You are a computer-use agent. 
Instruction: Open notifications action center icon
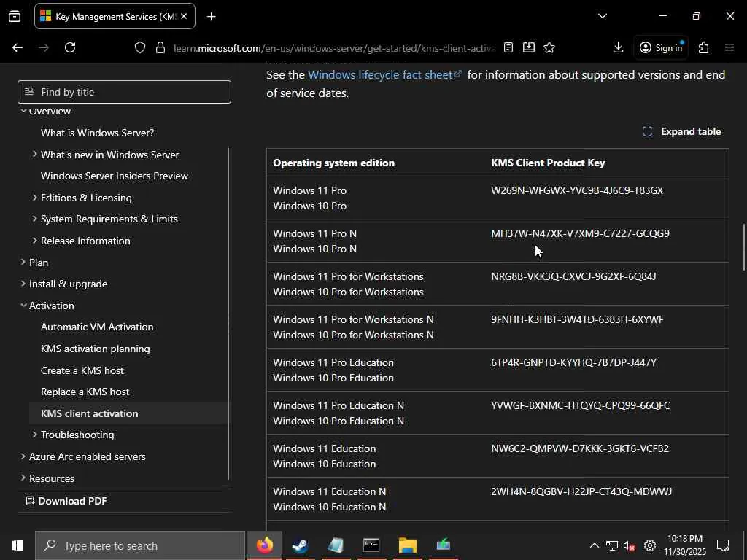tap(723, 545)
